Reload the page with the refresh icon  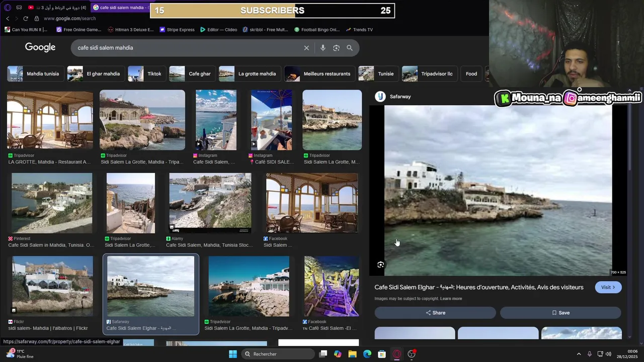click(x=26, y=19)
